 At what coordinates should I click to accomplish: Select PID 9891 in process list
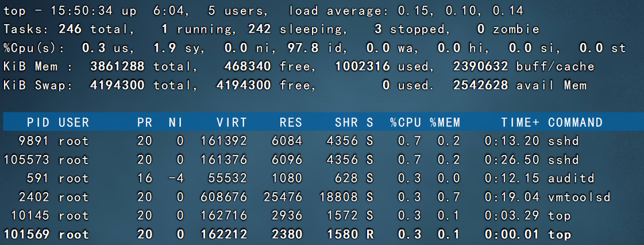pyautogui.click(x=34, y=141)
